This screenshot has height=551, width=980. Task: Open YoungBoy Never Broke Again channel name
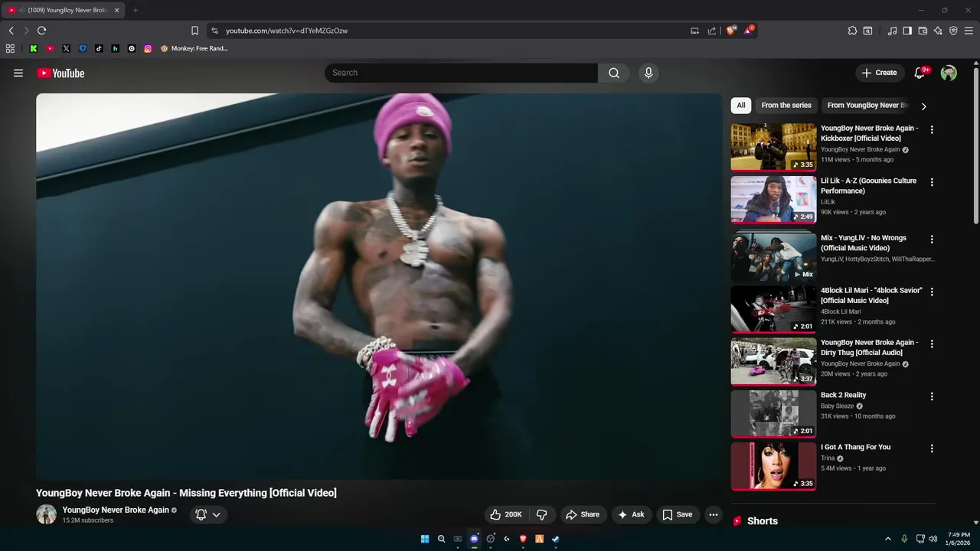pos(116,510)
